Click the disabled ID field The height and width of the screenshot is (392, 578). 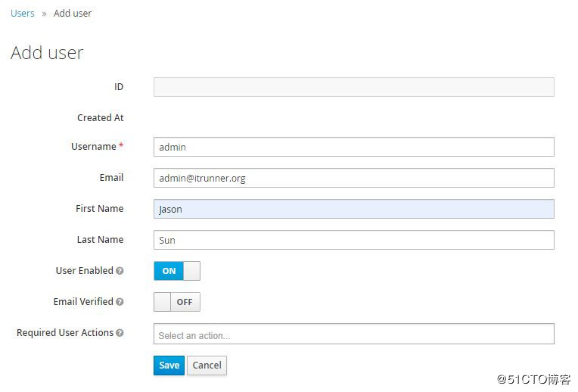click(353, 87)
